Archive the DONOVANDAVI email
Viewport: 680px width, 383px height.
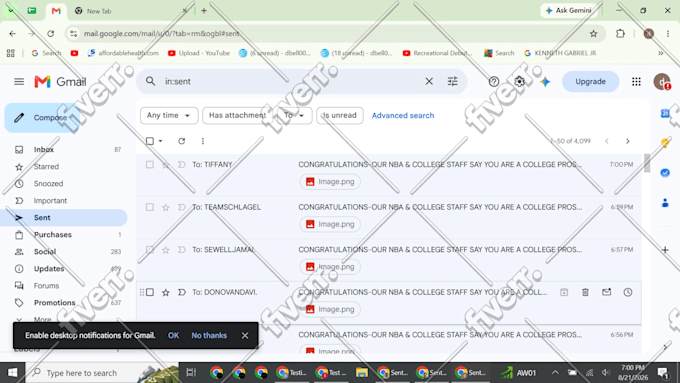[564, 292]
